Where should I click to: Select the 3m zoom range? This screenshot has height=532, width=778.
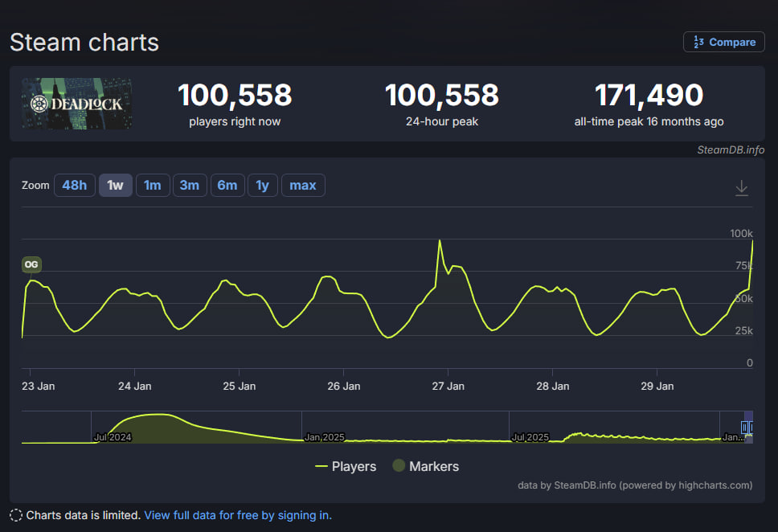tap(190, 185)
